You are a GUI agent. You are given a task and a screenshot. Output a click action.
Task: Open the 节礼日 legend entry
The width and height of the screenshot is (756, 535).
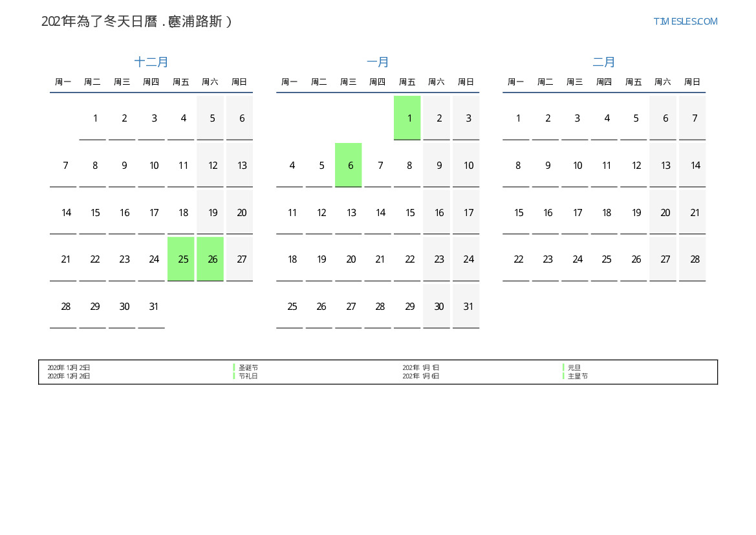click(248, 376)
